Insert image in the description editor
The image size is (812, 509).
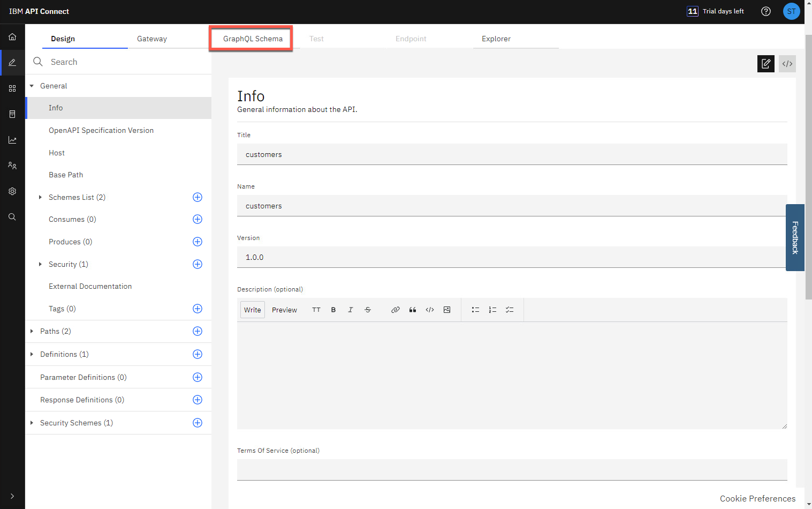point(447,310)
